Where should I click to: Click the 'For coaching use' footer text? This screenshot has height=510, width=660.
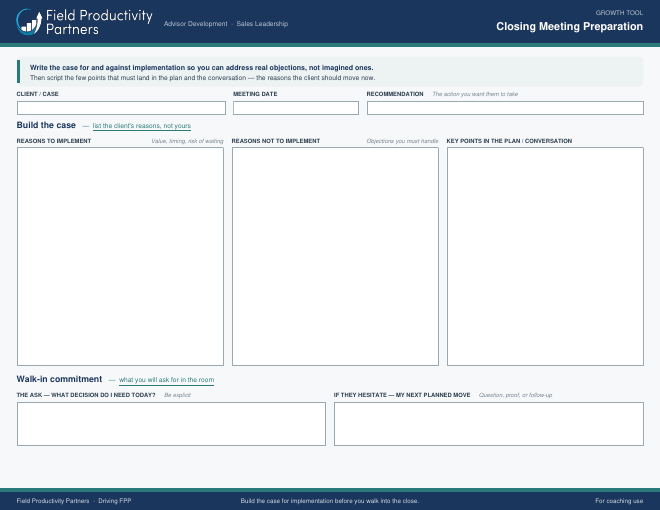619,501
